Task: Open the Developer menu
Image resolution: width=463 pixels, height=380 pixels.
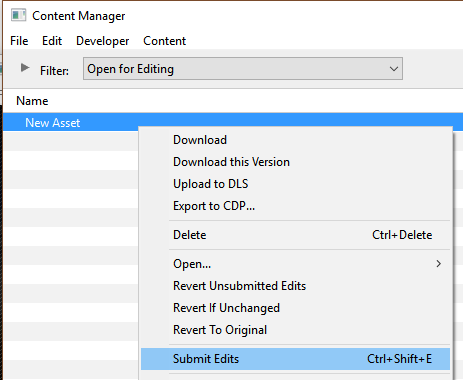Action: coord(102,41)
